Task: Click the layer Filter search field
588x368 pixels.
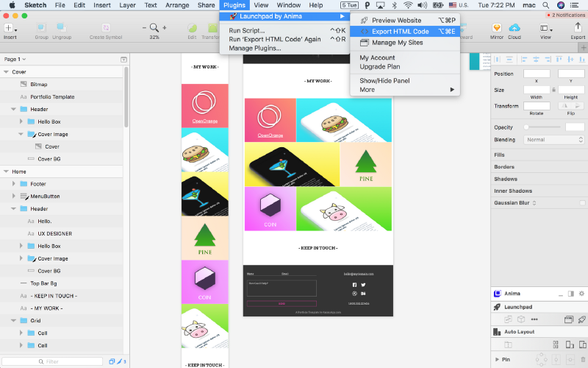Action: [52, 361]
